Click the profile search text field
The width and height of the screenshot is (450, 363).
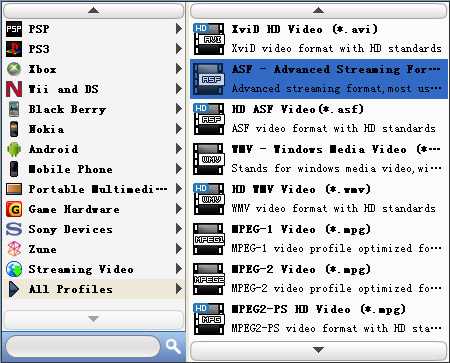tap(83, 347)
